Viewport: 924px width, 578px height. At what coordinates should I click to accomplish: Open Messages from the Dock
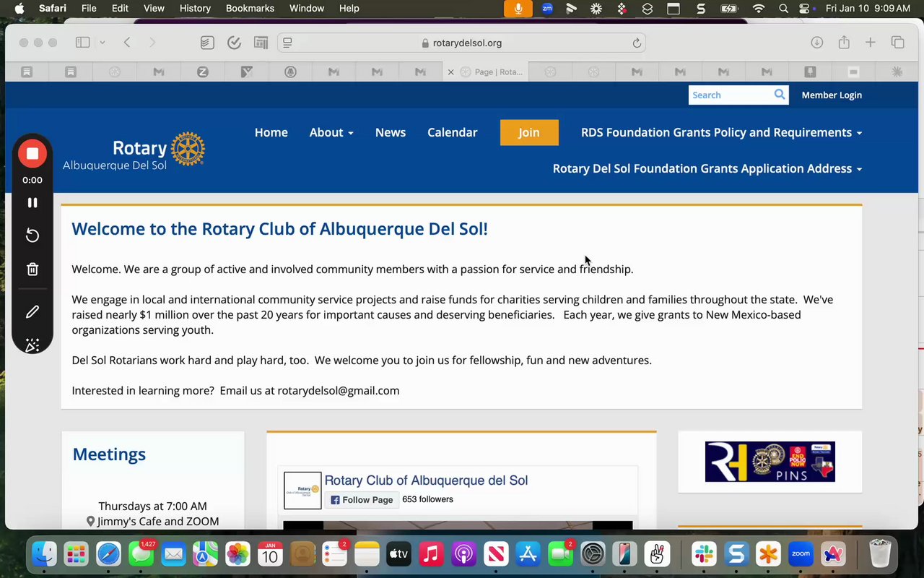pyautogui.click(x=141, y=554)
